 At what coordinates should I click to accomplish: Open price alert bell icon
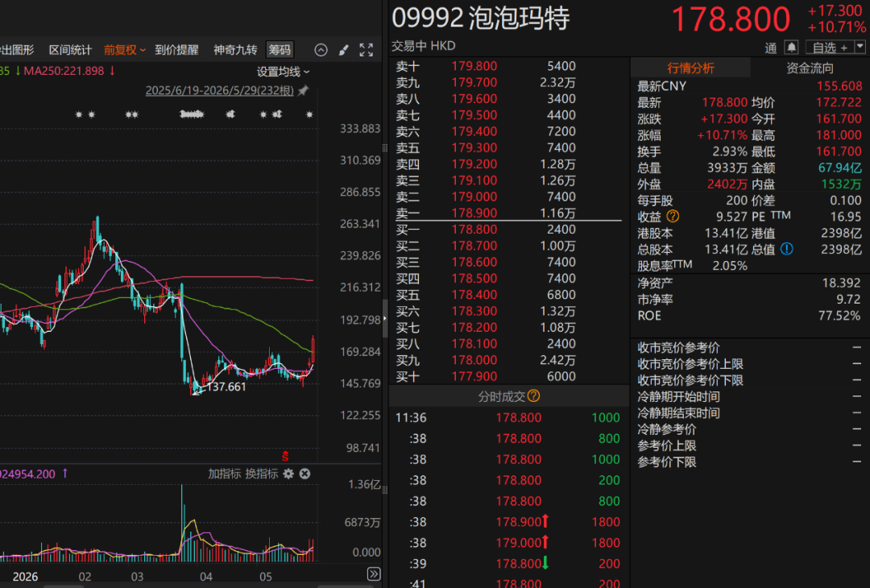tap(791, 48)
